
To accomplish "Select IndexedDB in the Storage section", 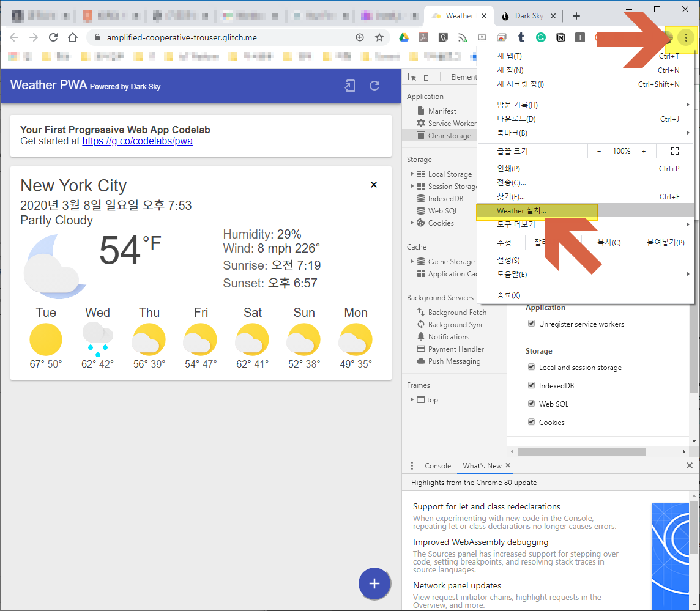I will tap(440, 199).
